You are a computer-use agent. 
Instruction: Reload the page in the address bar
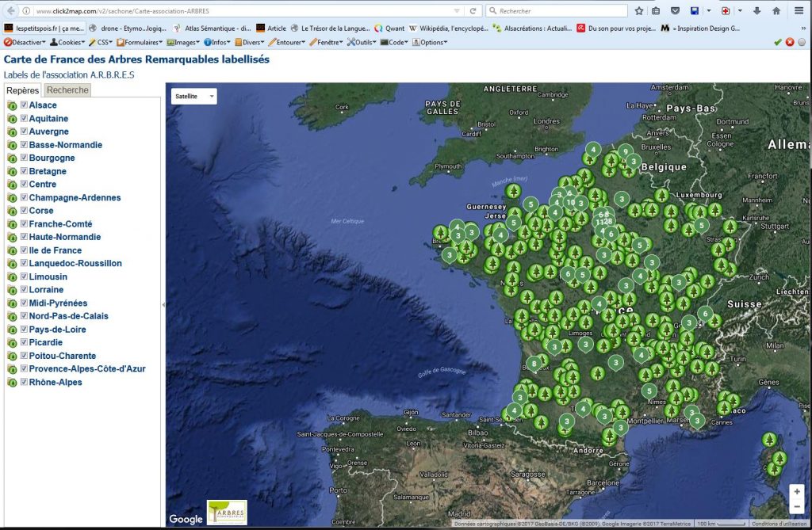click(473, 11)
